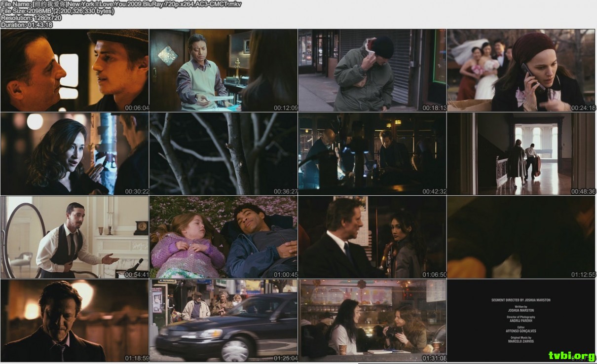Open the thumbnail timestamped 01:18:59
The height and width of the screenshot is (364, 597).
(75, 321)
